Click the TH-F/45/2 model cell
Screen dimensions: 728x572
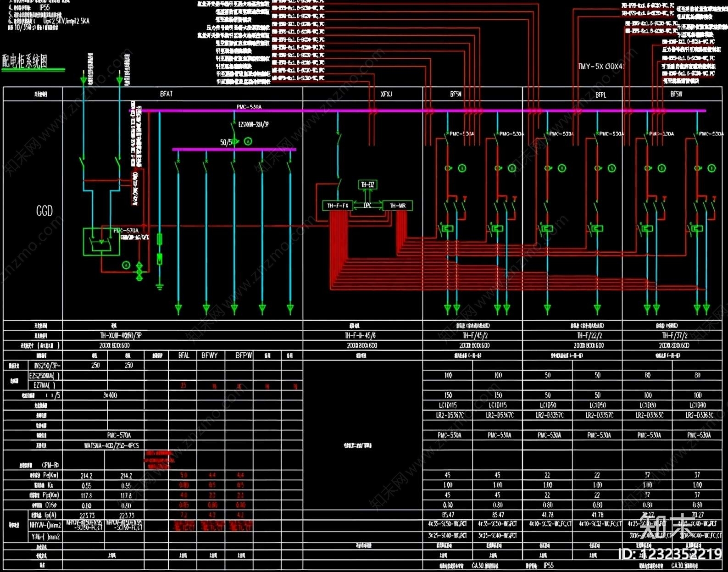pos(475,335)
